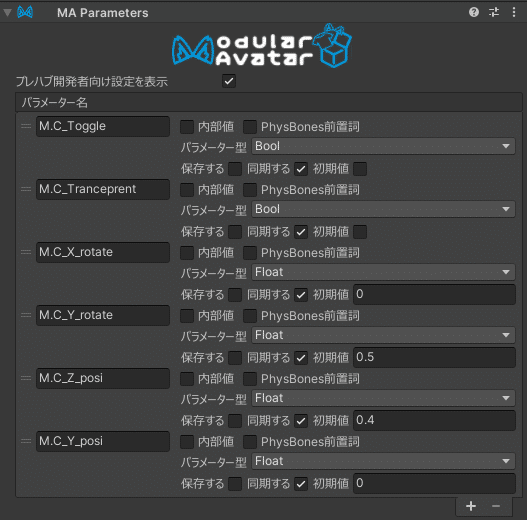Click the drag handle of M.C_Toggle row
Screen dimensions: 527x520
[26, 126]
